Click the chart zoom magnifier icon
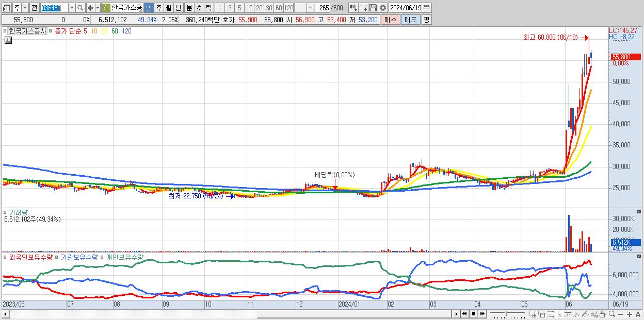This screenshot has width=644, height=320. tap(611, 314)
